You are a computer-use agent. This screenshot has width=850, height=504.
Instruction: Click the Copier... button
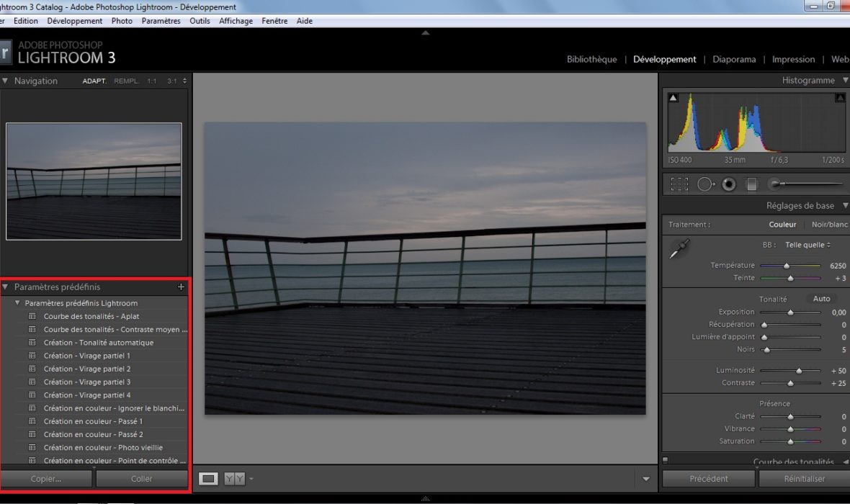[46, 479]
